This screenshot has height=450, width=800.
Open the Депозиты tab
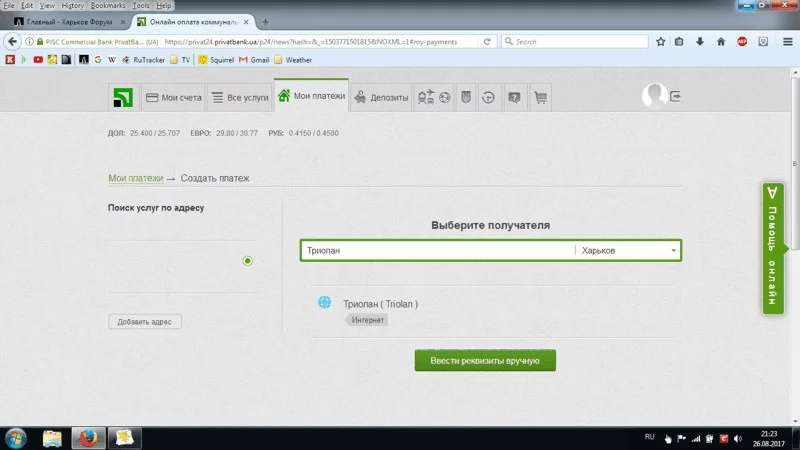(x=381, y=97)
